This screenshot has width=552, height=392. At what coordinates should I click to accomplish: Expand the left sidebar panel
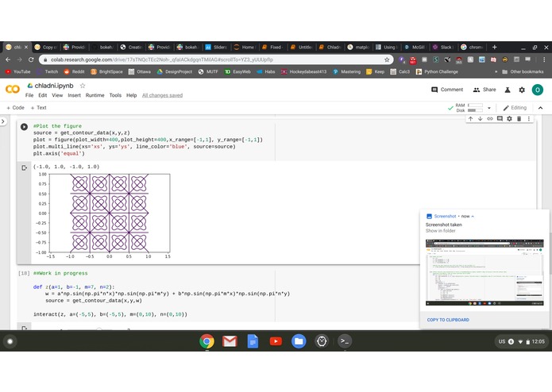tap(3, 121)
